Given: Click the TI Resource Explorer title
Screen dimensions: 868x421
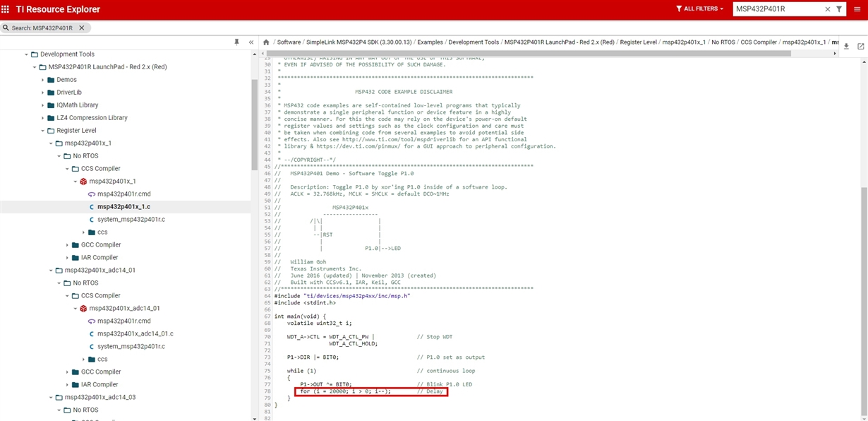Looking at the screenshot, I should pos(58,9).
